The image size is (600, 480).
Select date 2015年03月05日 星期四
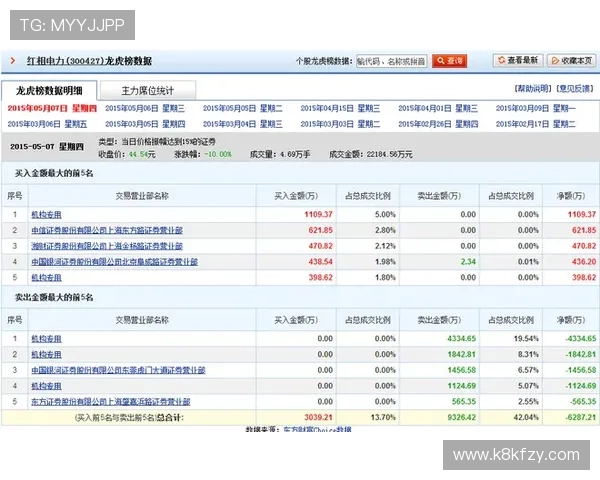145,124
